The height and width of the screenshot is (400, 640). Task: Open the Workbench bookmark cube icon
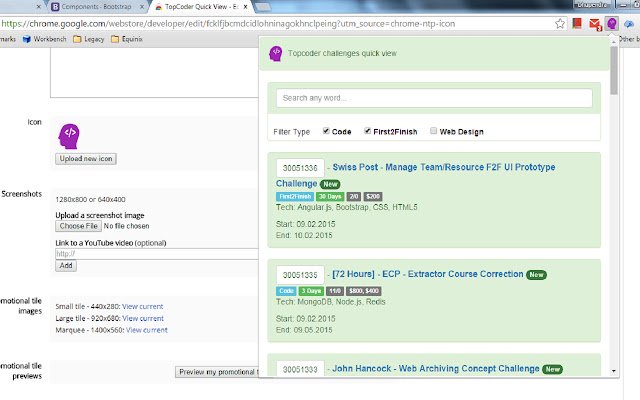coord(27,39)
